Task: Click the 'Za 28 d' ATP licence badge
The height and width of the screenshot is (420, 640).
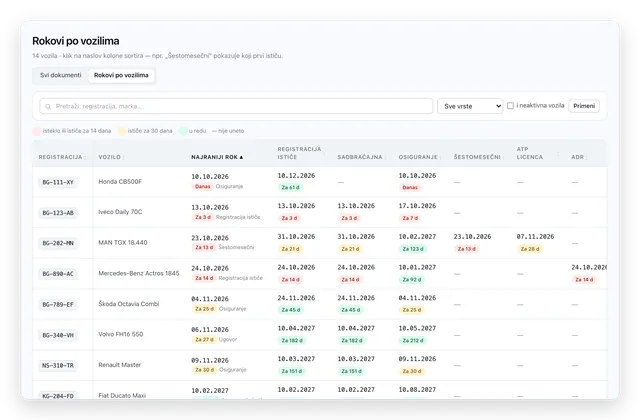Action: pyautogui.click(x=530, y=249)
